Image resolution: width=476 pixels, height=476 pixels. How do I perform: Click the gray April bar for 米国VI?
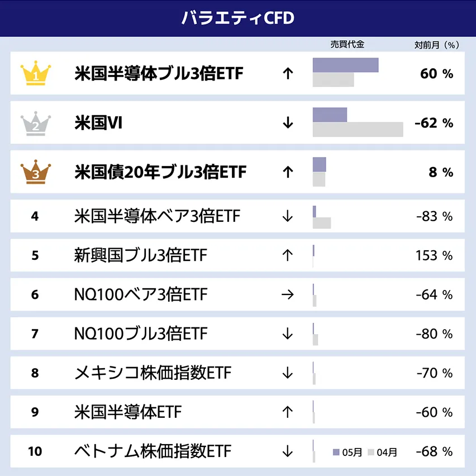pos(358,130)
